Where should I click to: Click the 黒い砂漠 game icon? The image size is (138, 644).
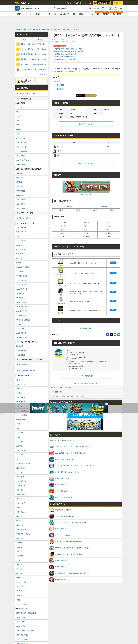point(61,309)
